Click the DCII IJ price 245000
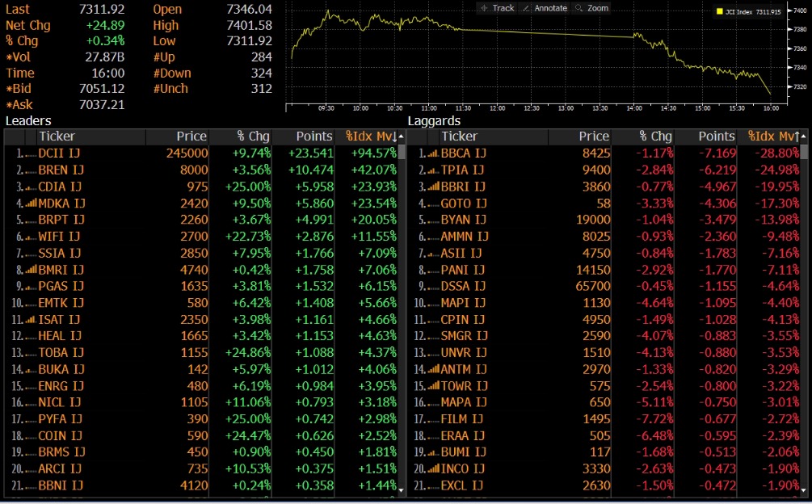The height and width of the screenshot is (504, 812). (x=187, y=153)
